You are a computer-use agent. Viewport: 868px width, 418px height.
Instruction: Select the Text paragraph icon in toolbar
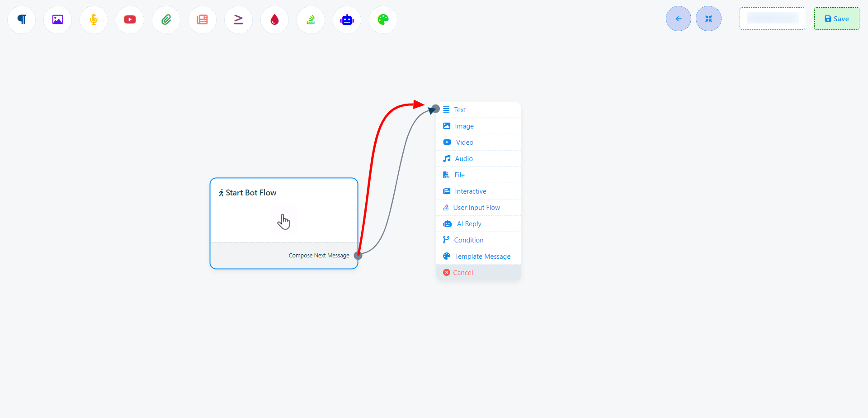[22, 19]
